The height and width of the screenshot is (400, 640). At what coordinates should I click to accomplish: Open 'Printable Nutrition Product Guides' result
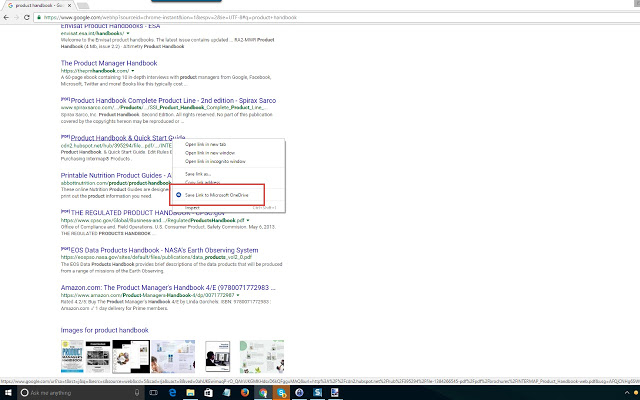[x=116, y=176]
